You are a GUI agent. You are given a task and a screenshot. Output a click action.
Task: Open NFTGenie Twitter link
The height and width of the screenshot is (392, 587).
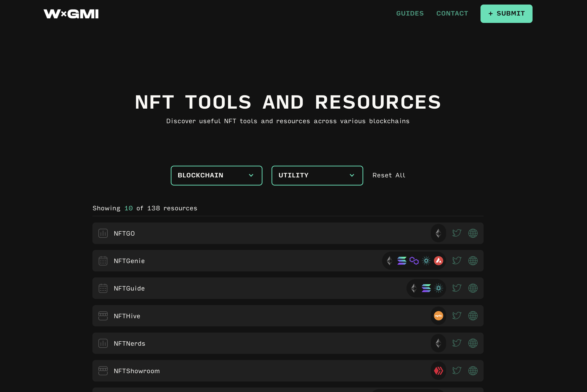pyautogui.click(x=457, y=261)
